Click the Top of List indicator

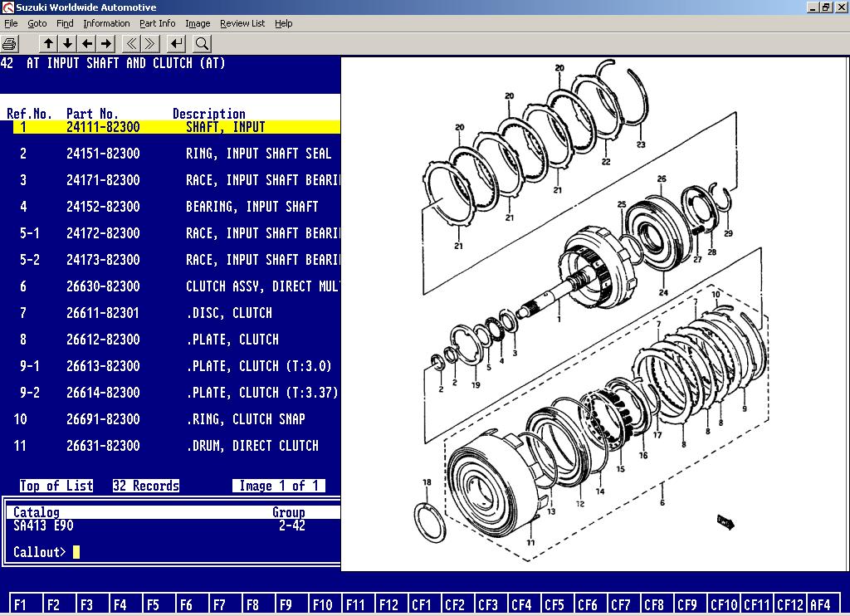pyautogui.click(x=56, y=486)
